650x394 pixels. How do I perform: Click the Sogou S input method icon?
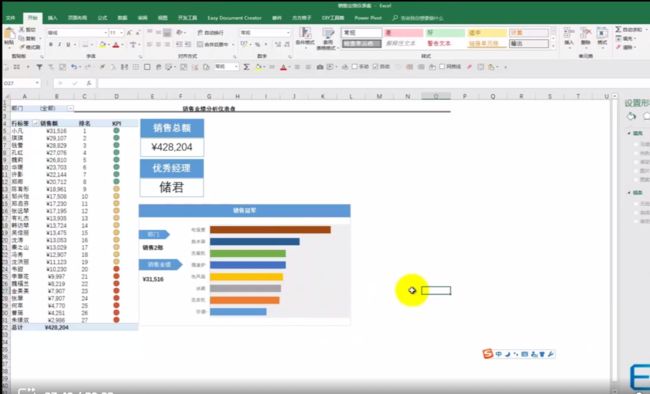(x=488, y=354)
